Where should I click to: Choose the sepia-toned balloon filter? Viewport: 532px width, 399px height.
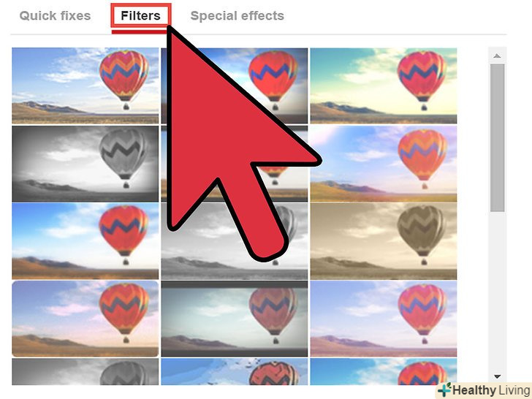pyautogui.click(x=384, y=241)
